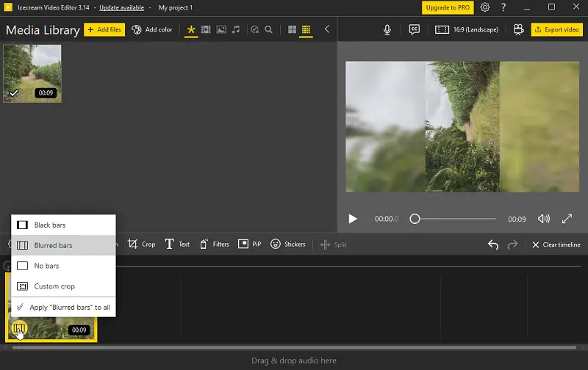The height and width of the screenshot is (370, 588).
Task: Open the 16:9 (Landscape) aspect ratio dropdown
Action: [x=467, y=29]
